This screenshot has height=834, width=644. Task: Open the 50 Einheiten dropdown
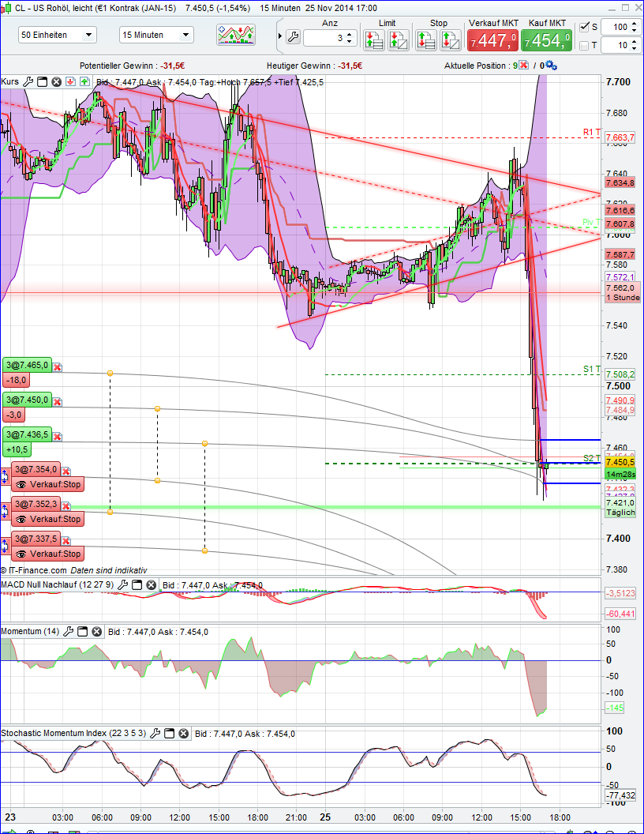click(54, 35)
